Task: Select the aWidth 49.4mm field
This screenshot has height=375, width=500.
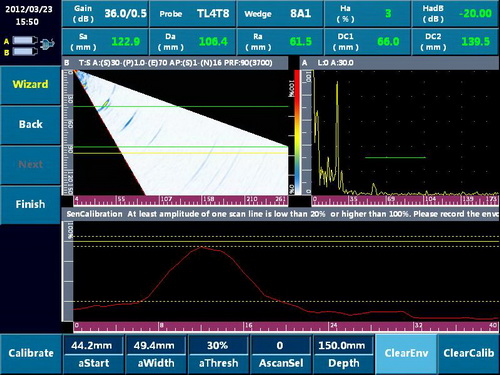Action: tap(156, 354)
